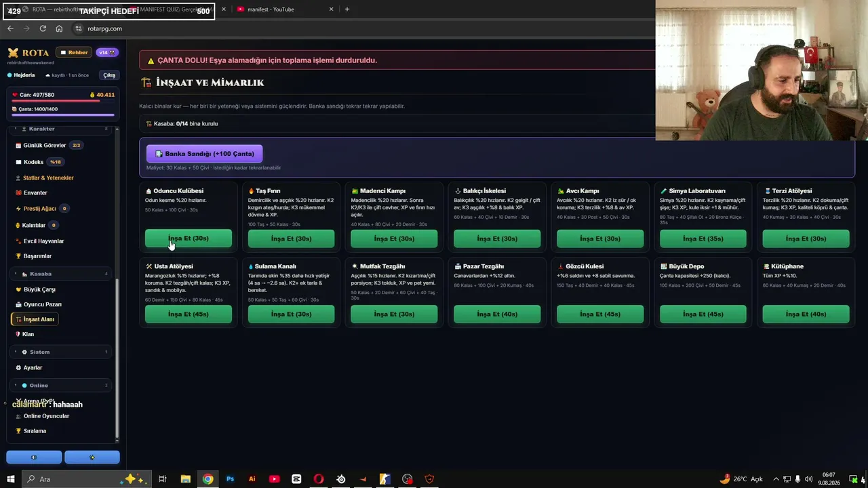Close the manifest YouTube tab

point(332,9)
